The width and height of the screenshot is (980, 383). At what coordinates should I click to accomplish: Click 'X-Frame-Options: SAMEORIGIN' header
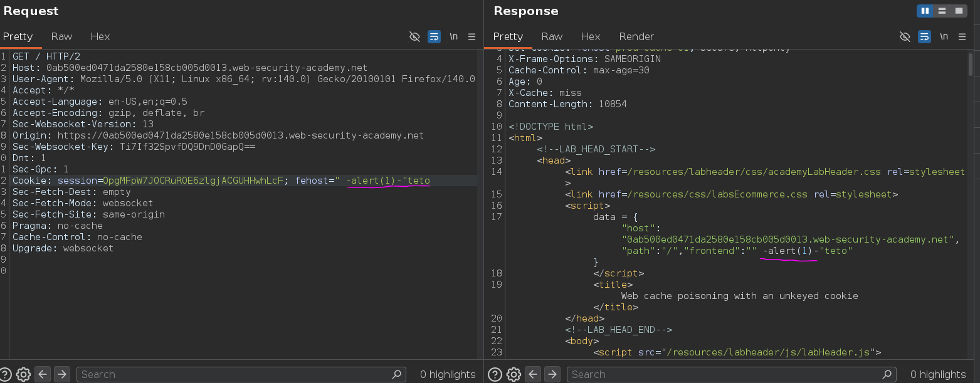pyautogui.click(x=584, y=59)
